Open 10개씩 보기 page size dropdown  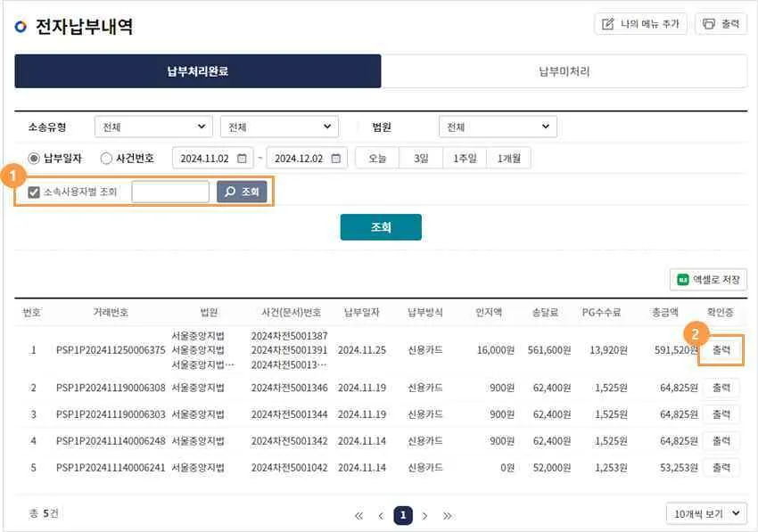[706, 513]
